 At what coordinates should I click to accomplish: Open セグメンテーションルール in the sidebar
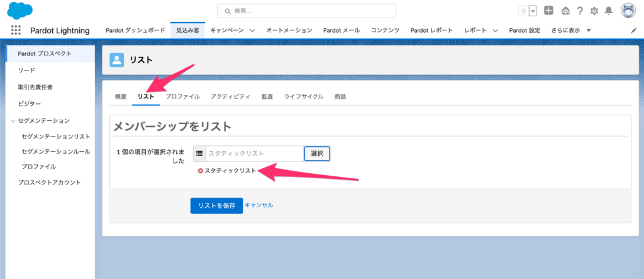(x=56, y=151)
